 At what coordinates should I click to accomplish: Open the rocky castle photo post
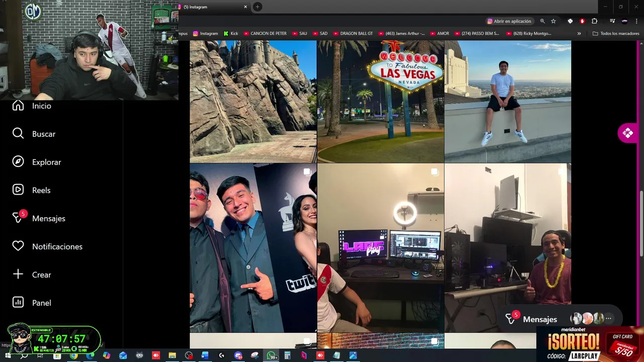253,102
